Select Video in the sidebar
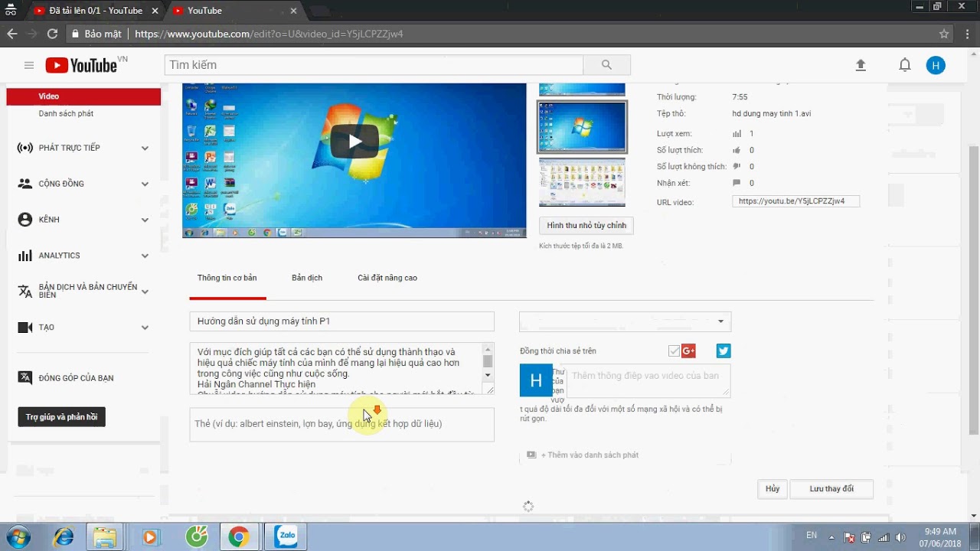 (83, 96)
